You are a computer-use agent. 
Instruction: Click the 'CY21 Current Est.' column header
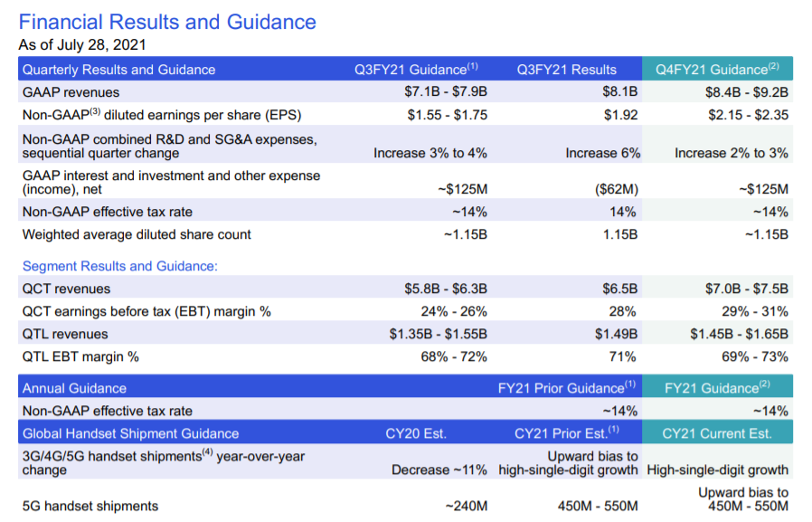coord(717,433)
